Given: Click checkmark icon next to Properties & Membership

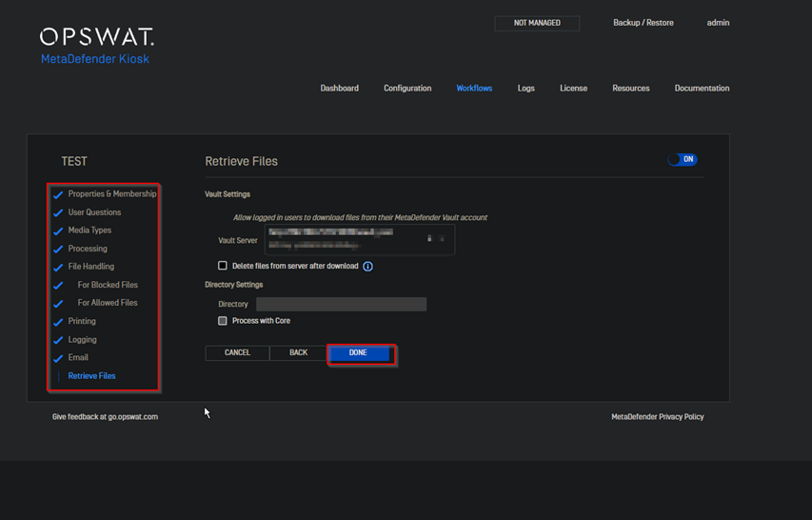Looking at the screenshot, I should pyautogui.click(x=58, y=194).
